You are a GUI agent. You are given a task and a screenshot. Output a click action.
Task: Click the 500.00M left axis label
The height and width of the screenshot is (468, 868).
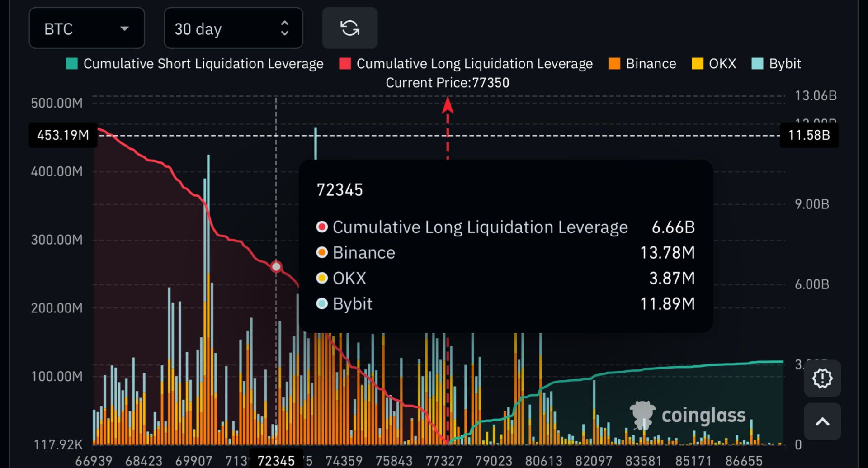[x=57, y=103]
